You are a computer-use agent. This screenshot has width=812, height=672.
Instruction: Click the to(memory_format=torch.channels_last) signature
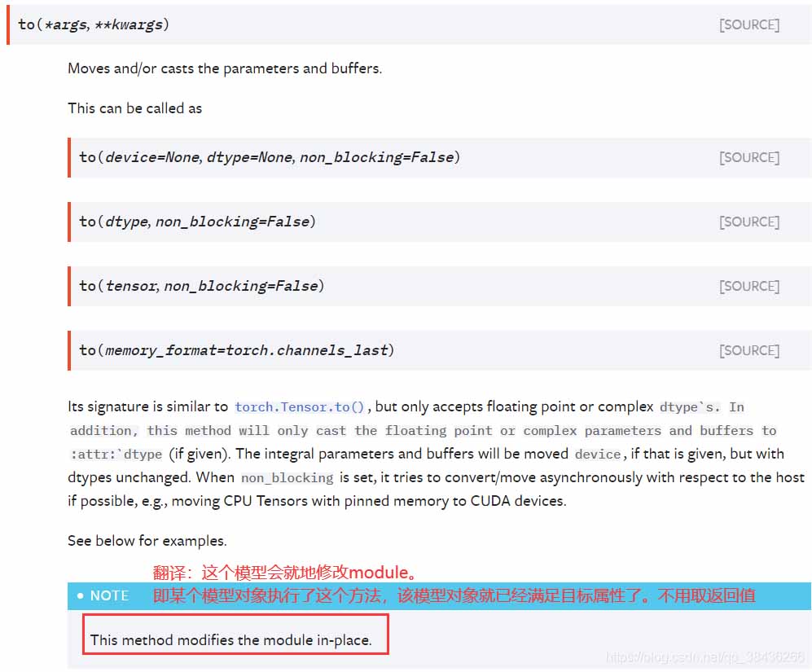point(237,350)
